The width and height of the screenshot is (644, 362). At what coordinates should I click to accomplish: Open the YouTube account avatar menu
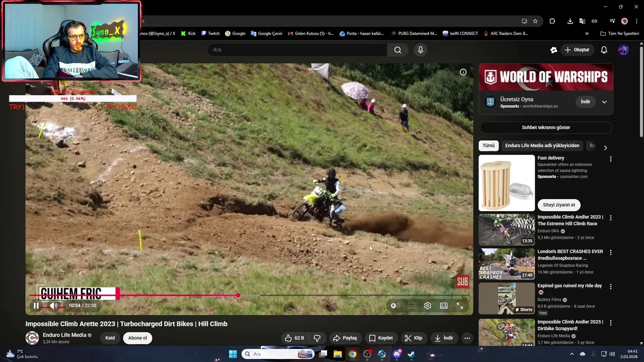click(x=623, y=50)
